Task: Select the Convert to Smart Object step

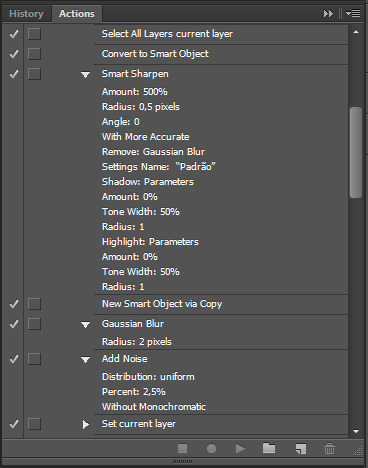Action: (x=155, y=54)
